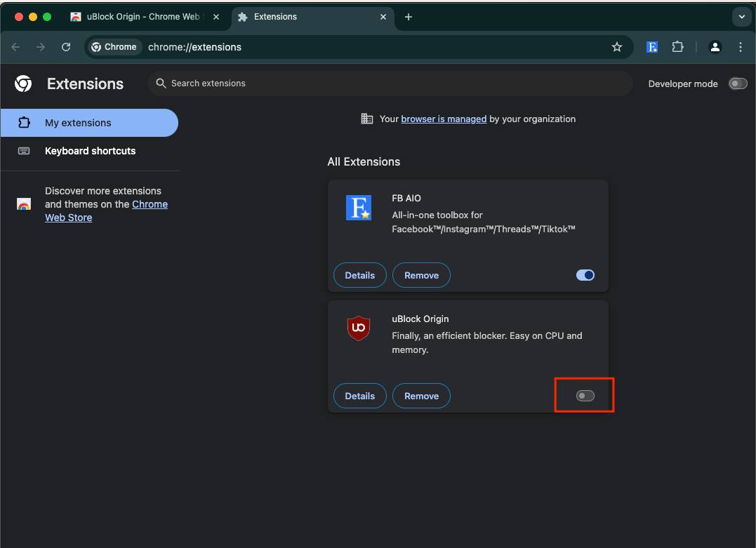Click the Chrome site info chip

coord(114,47)
